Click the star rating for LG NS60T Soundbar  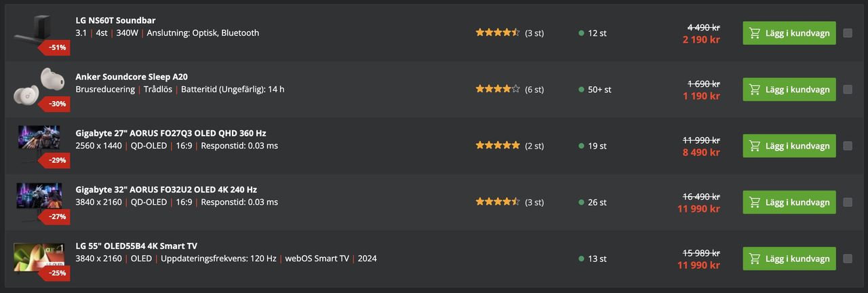click(x=498, y=33)
